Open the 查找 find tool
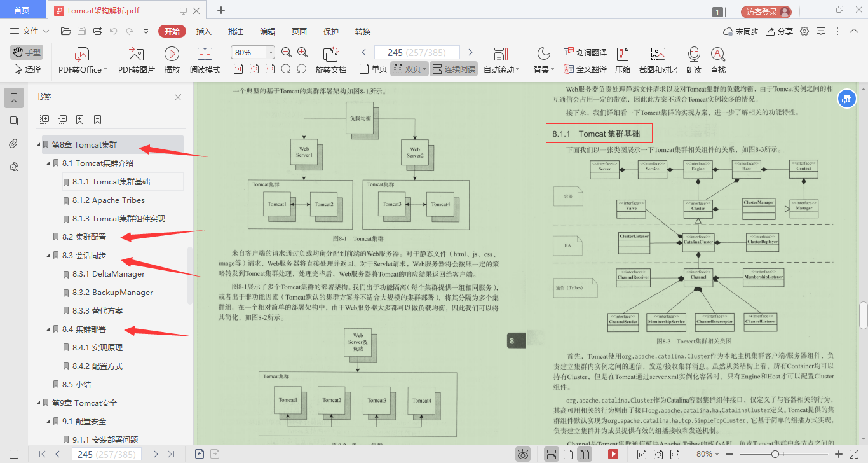The image size is (868, 463). 718,60
